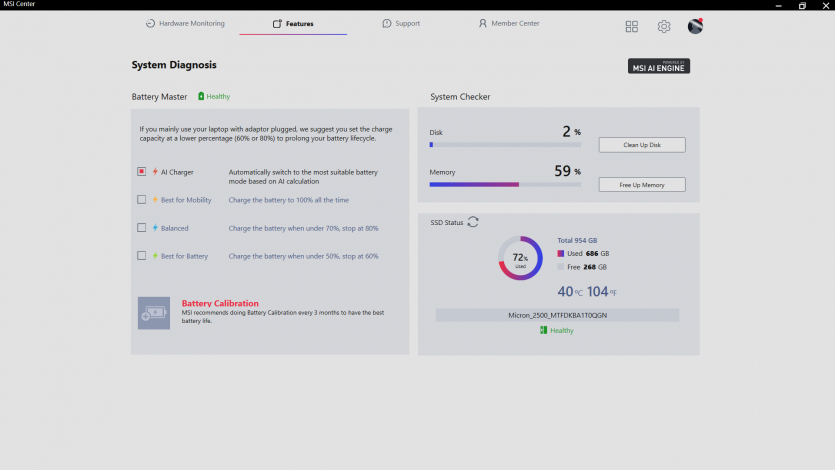
Task: Open the apps grid icon
Action: [x=632, y=27]
